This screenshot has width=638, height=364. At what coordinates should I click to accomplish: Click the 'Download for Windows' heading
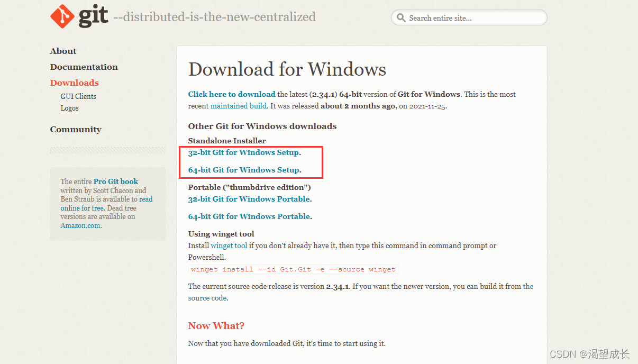tap(287, 69)
